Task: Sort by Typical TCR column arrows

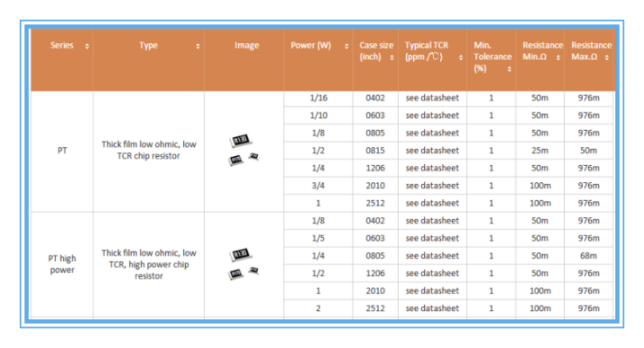Action: pos(461,57)
